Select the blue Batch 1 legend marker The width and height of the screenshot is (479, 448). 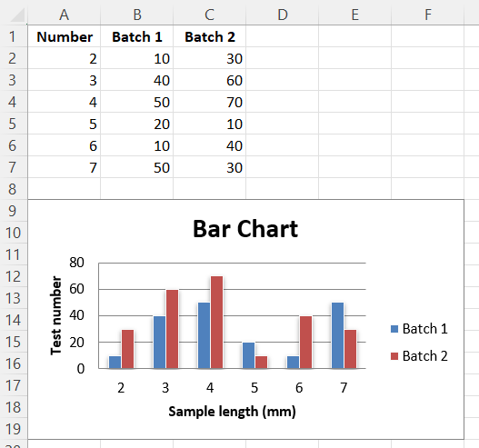pyautogui.click(x=394, y=329)
